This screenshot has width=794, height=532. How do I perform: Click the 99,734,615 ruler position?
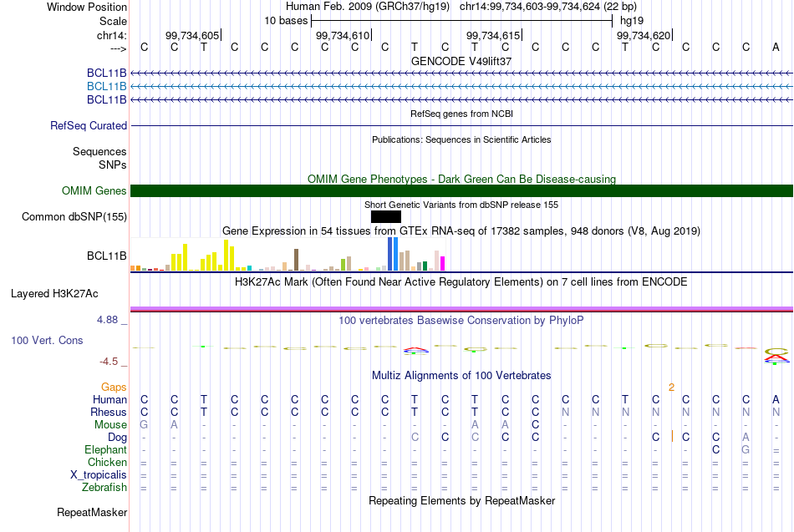coord(493,35)
